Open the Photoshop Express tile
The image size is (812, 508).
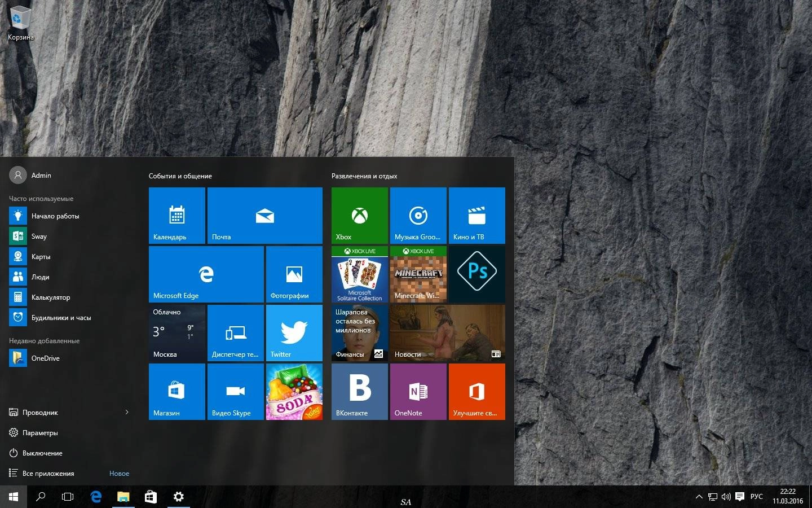click(x=477, y=274)
